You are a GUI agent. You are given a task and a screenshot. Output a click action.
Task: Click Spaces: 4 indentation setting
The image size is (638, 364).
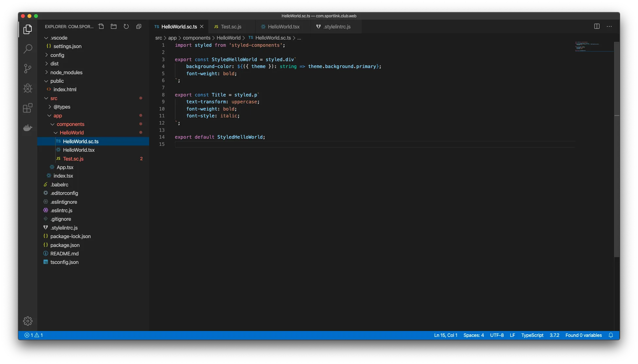[x=473, y=335]
